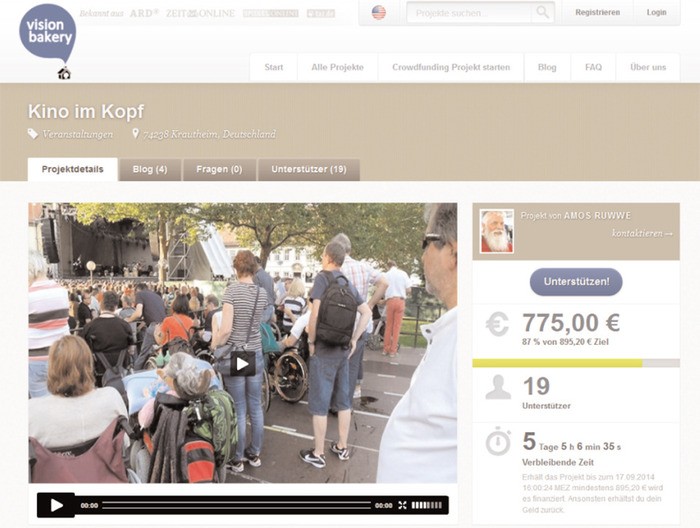The width and height of the screenshot is (700, 528).
Task: Toggle fullscreen in the video player
Action: tap(402, 505)
